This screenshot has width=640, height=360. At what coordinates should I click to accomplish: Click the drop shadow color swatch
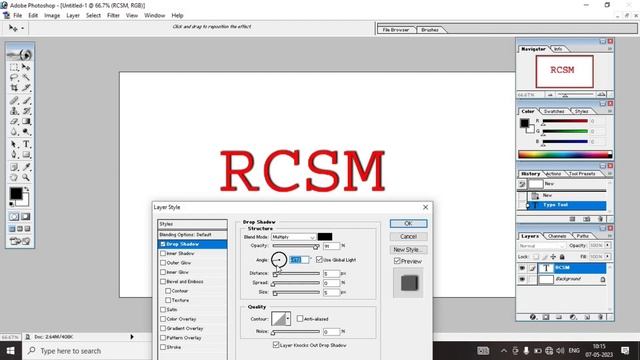pyautogui.click(x=325, y=237)
